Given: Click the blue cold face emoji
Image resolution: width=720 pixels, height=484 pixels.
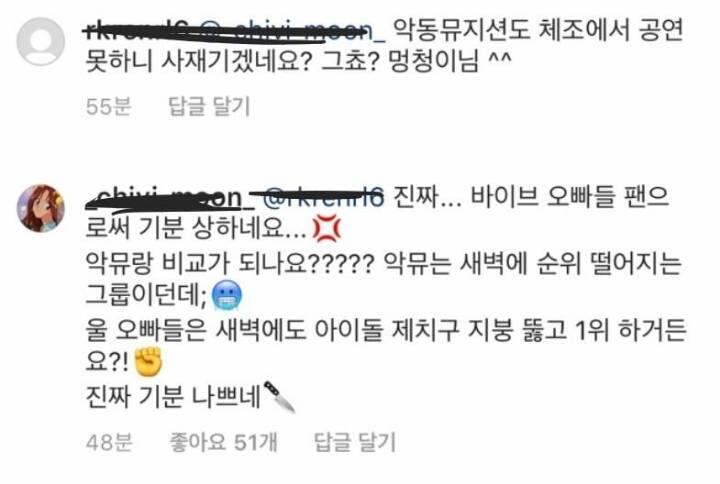Looking at the screenshot, I should click(227, 295).
